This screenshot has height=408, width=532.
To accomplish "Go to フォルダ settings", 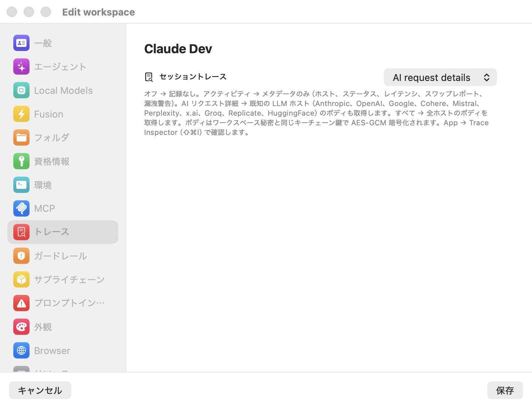I will coord(63,137).
